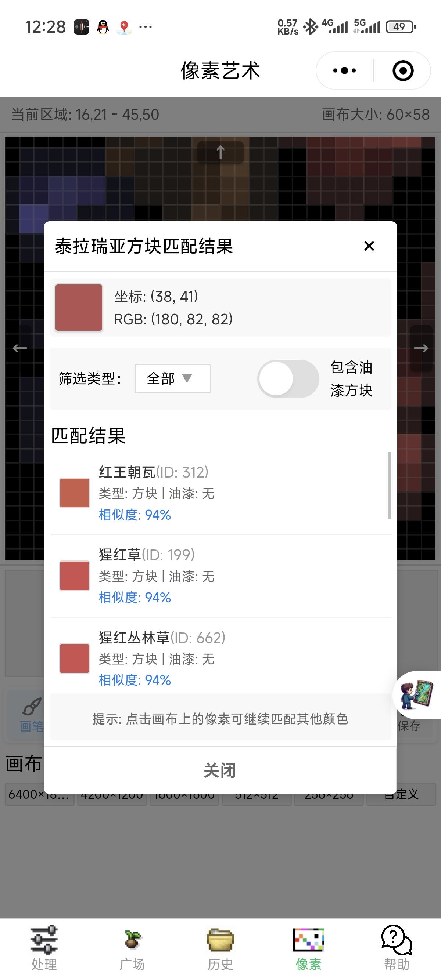Image resolution: width=441 pixels, height=980 pixels.
Task: Close the block match dialog with X
Action: pyautogui.click(x=369, y=246)
